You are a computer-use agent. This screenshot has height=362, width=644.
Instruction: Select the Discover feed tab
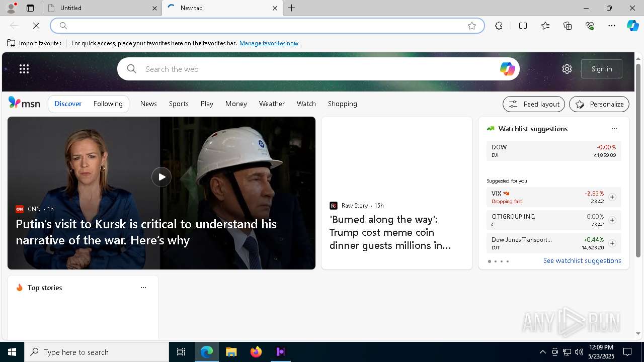(68, 104)
